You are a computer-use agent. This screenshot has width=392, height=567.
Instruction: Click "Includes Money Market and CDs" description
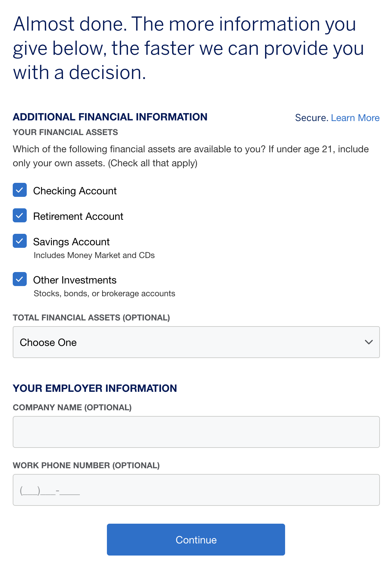click(x=94, y=255)
